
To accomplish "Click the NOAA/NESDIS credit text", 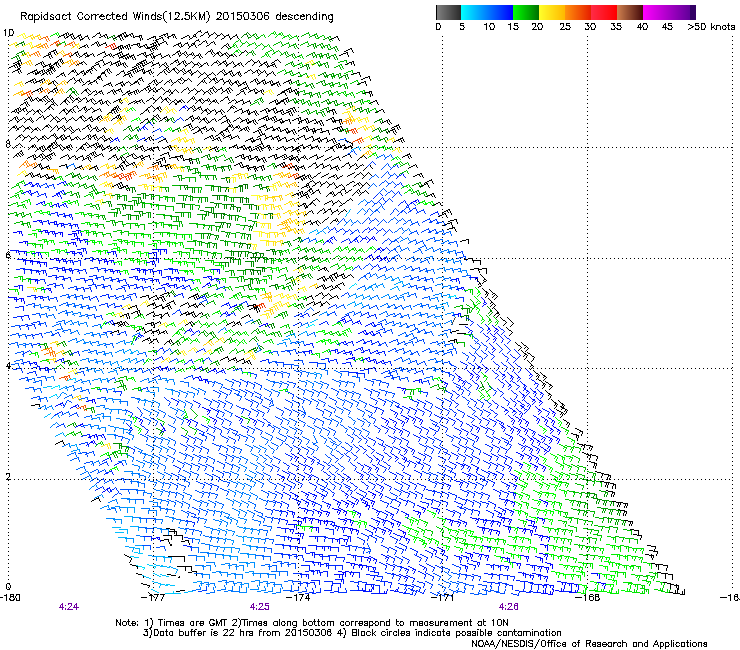I will click(589, 644).
